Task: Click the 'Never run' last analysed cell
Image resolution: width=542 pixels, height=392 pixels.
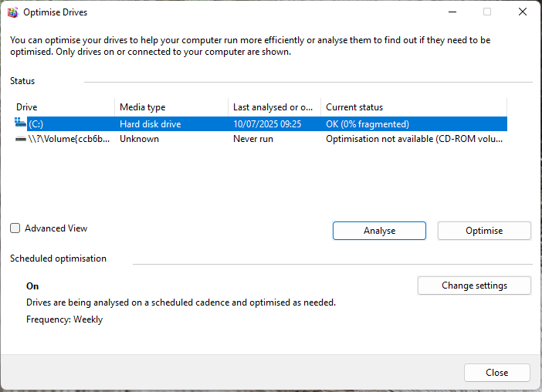Action: click(253, 139)
